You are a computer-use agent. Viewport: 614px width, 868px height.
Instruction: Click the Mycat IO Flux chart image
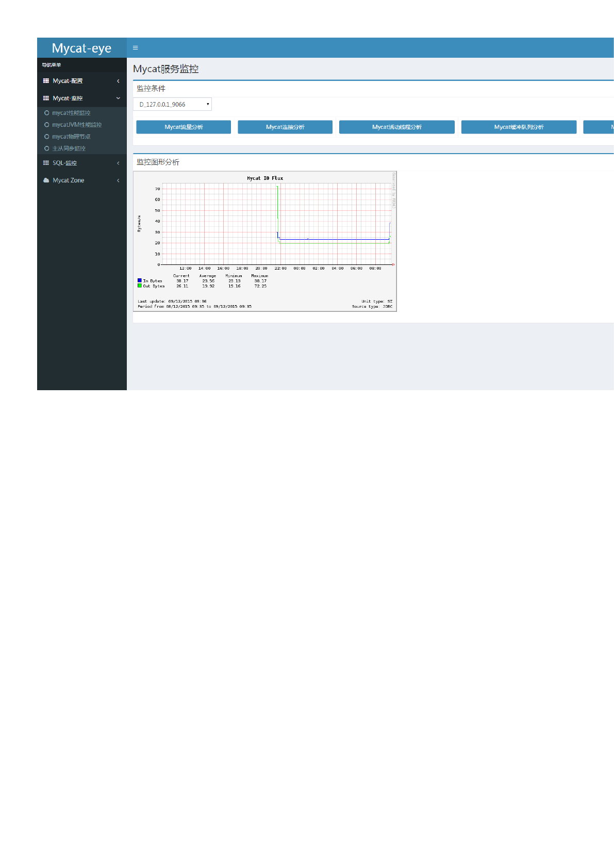265,241
